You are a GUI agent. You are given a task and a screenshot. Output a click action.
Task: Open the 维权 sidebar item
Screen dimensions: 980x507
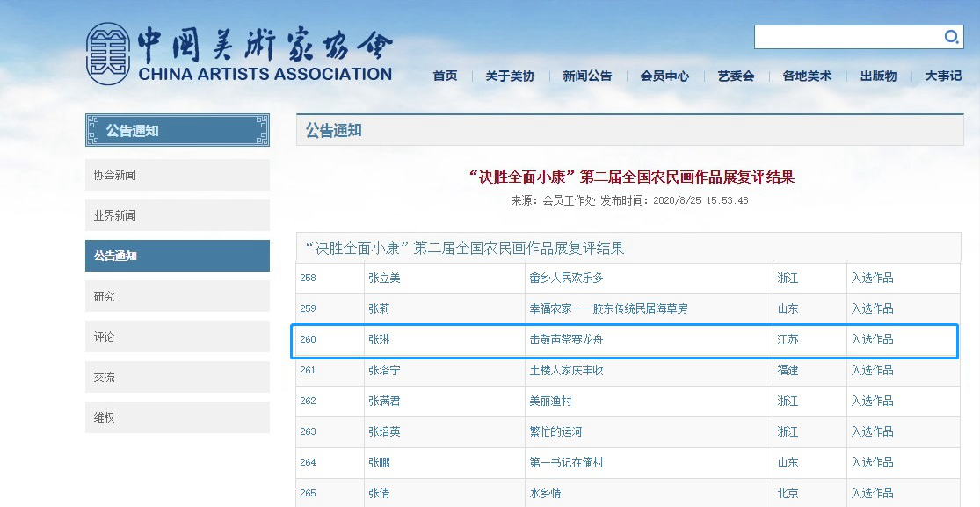point(177,417)
